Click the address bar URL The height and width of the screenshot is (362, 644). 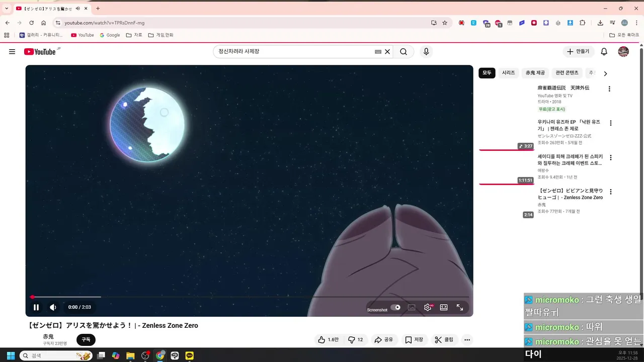click(x=104, y=23)
